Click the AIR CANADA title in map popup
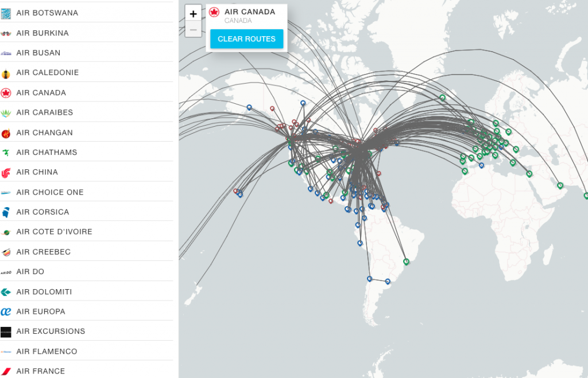This screenshot has height=378, width=588. point(250,12)
